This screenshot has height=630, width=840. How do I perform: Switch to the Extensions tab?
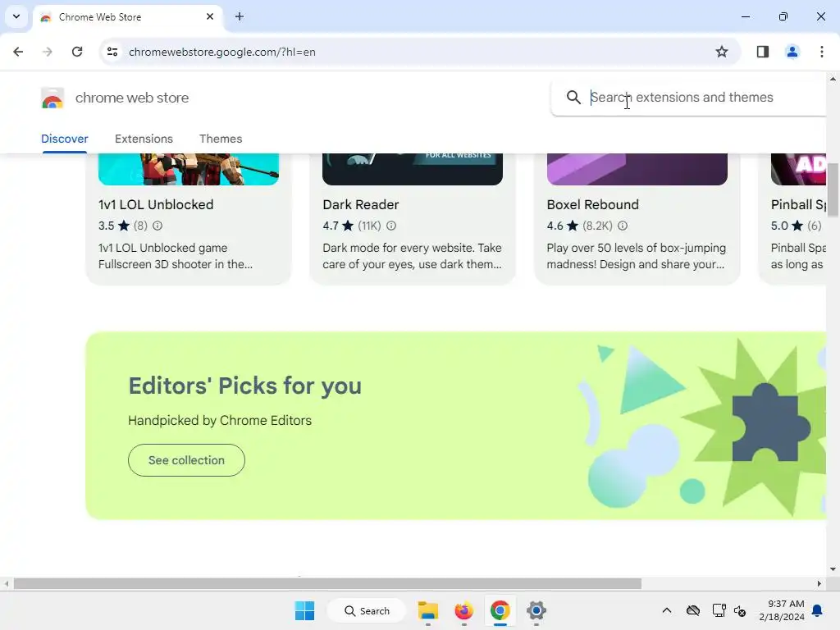coord(144,139)
